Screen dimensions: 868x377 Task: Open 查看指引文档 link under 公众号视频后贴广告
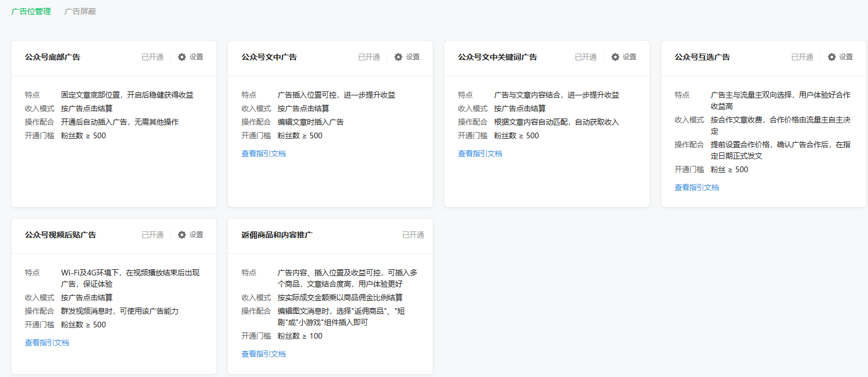(47, 343)
